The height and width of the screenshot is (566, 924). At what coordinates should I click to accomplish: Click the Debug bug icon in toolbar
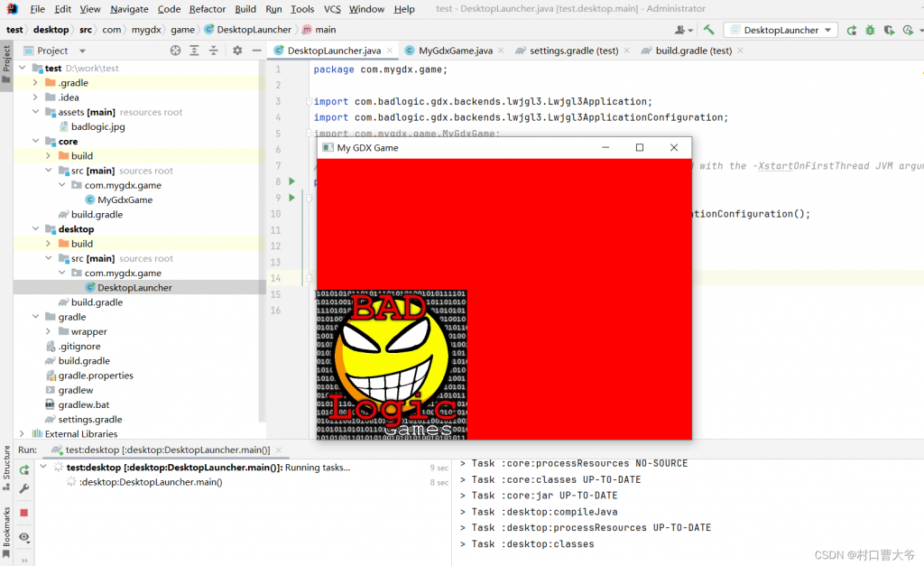[870, 30]
